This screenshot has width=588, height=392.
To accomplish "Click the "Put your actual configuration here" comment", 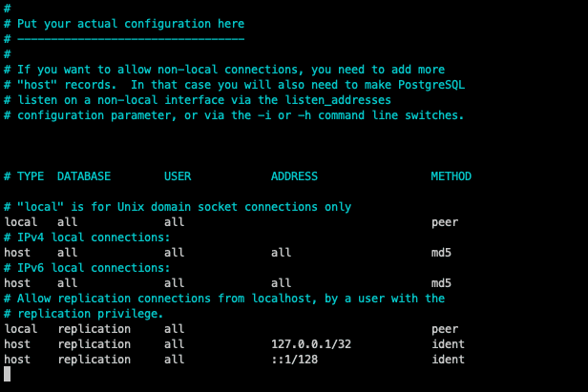I will click(131, 23).
